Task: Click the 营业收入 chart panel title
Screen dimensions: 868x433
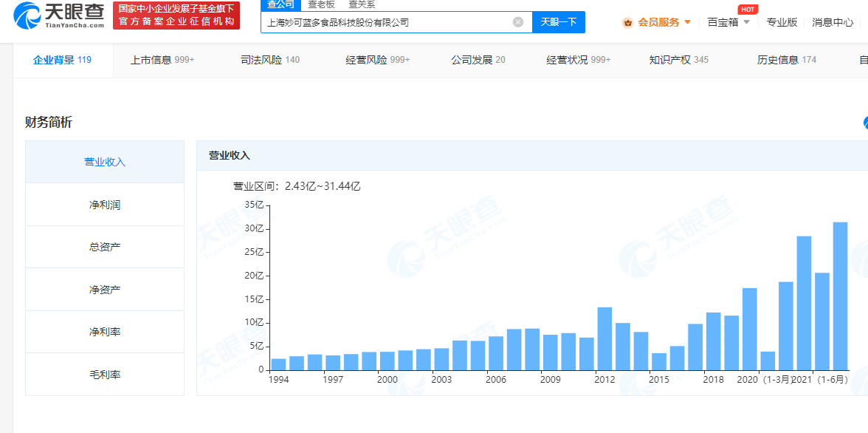Action: (229, 156)
